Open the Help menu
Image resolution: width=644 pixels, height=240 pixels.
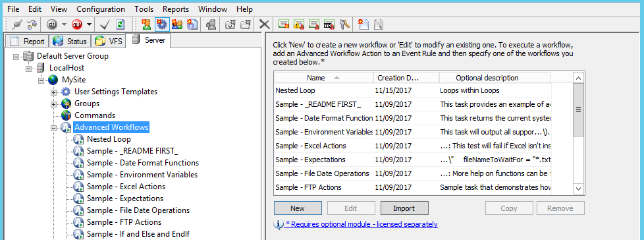pyautogui.click(x=245, y=9)
